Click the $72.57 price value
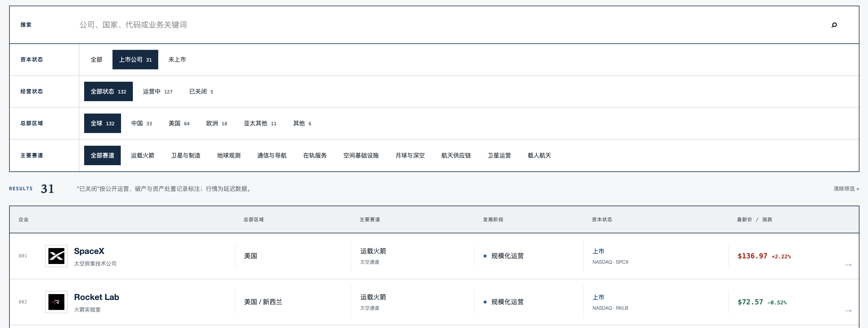 (750, 302)
